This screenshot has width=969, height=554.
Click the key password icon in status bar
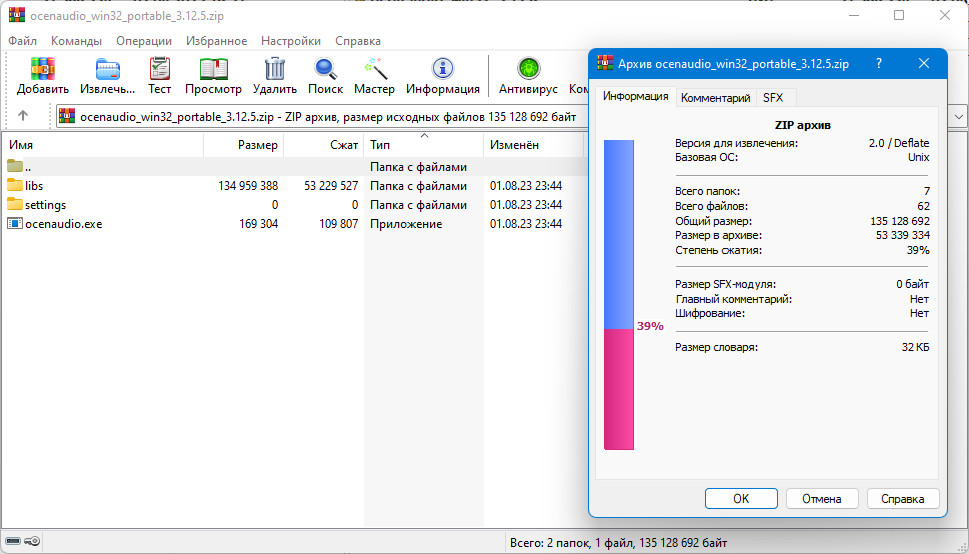click(33, 542)
